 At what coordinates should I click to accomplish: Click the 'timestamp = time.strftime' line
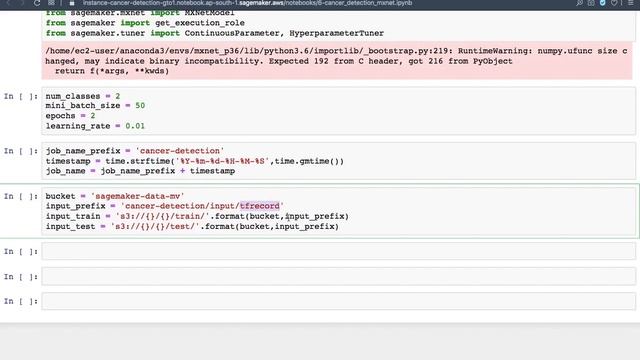coord(195,161)
